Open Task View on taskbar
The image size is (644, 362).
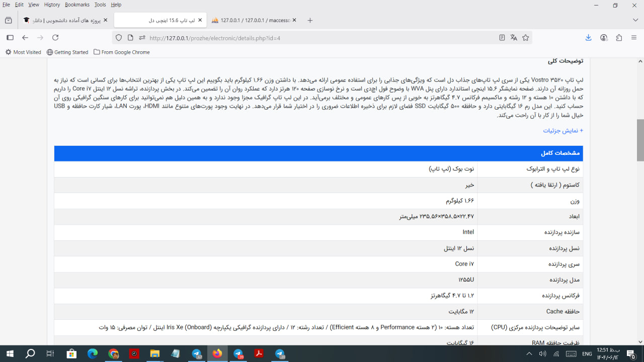[x=50, y=353]
